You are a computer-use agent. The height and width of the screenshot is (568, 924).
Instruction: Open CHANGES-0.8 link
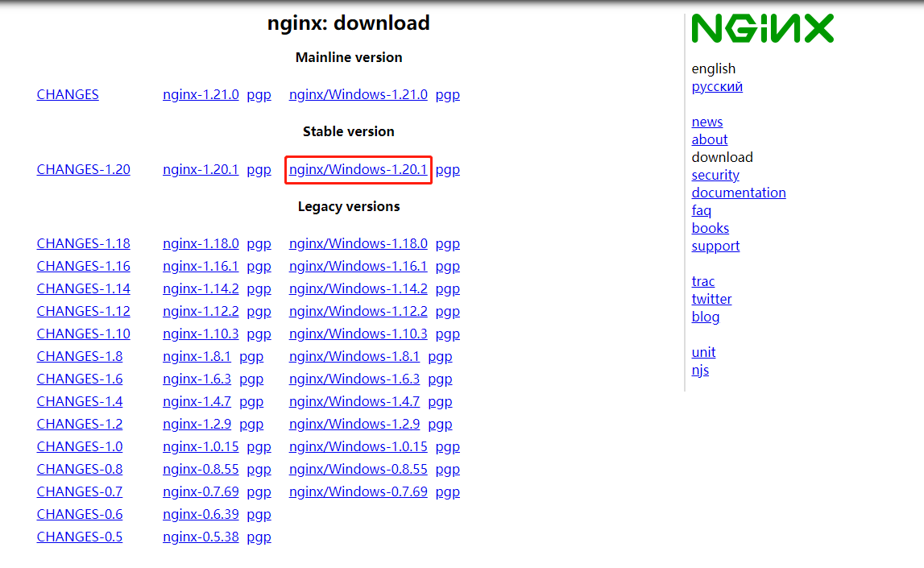click(80, 469)
